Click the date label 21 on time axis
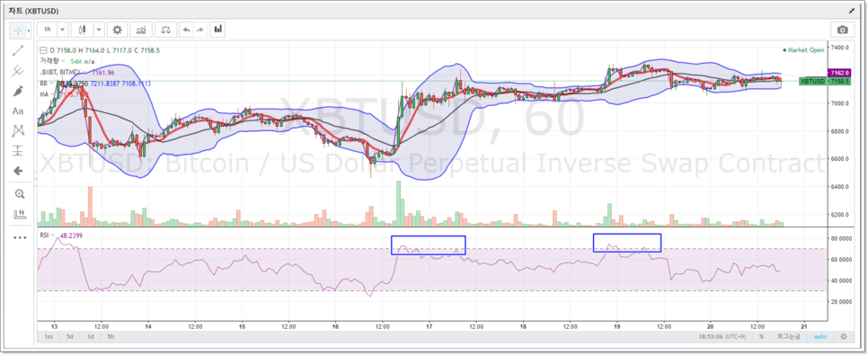Viewport: 868px width, 355px height. pos(804,326)
